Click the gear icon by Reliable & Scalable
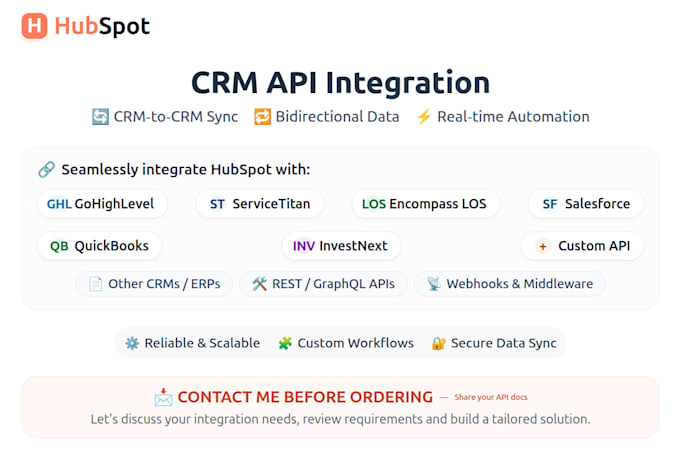680x450 pixels. click(x=132, y=343)
